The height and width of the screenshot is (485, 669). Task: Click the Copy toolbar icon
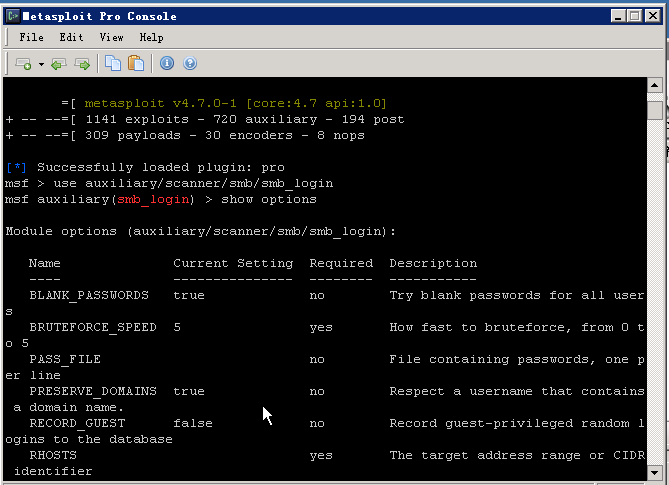pyautogui.click(x=113, y=64)
